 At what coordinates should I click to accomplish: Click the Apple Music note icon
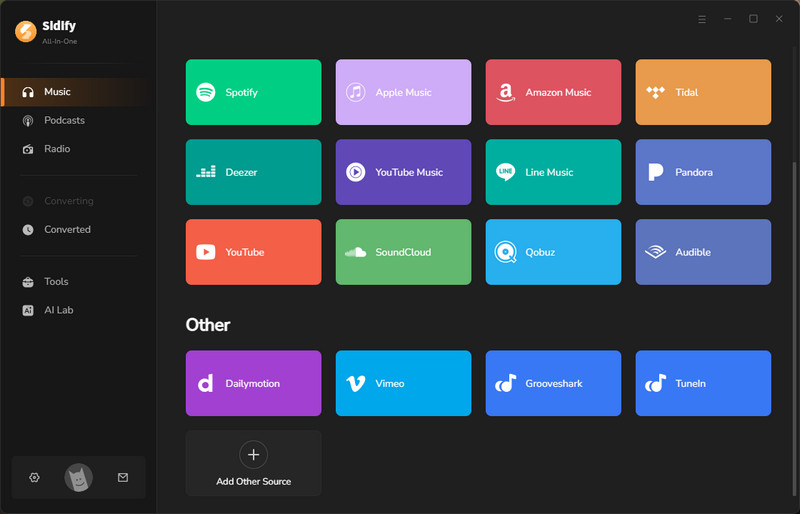[x=356, y=92]
